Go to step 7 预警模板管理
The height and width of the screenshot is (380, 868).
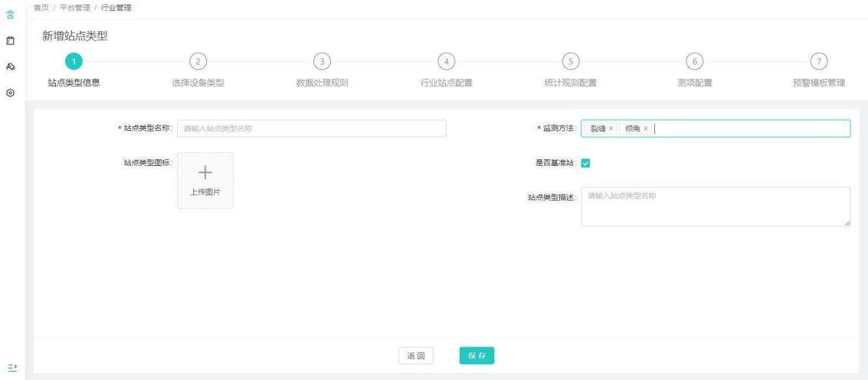[819, 61]
